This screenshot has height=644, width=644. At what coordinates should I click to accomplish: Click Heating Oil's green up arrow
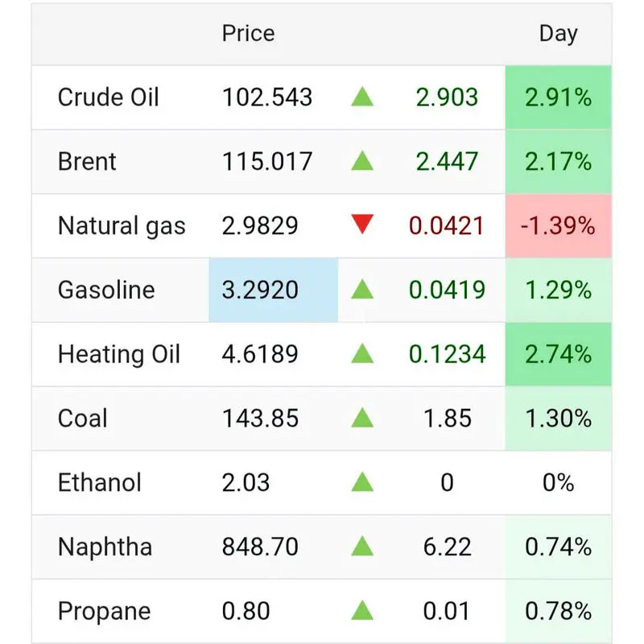coord(362,354)
